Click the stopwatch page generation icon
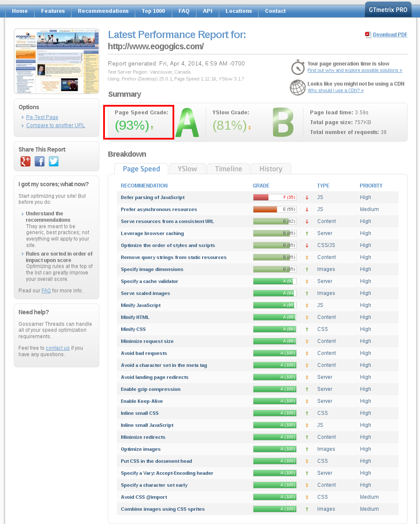420x524 pixels. click(x=298, y=67)
